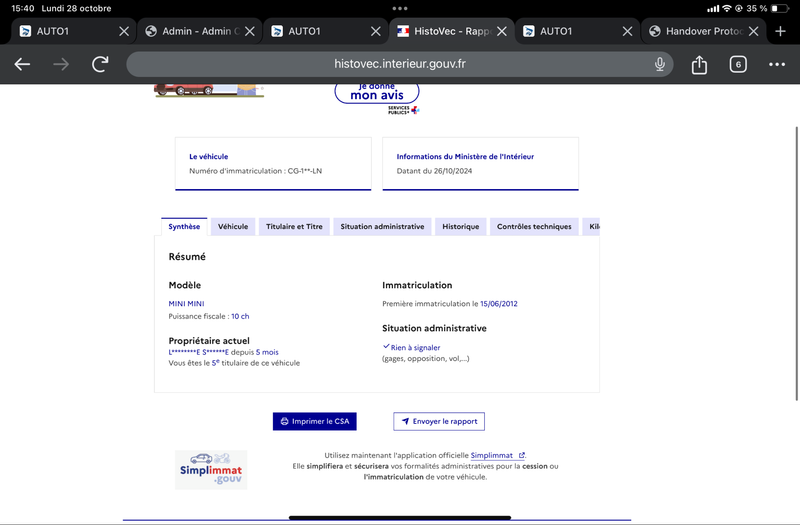Screen dimensions: 800x525
Task: Open the Véhicule tab
Action: 233,227
